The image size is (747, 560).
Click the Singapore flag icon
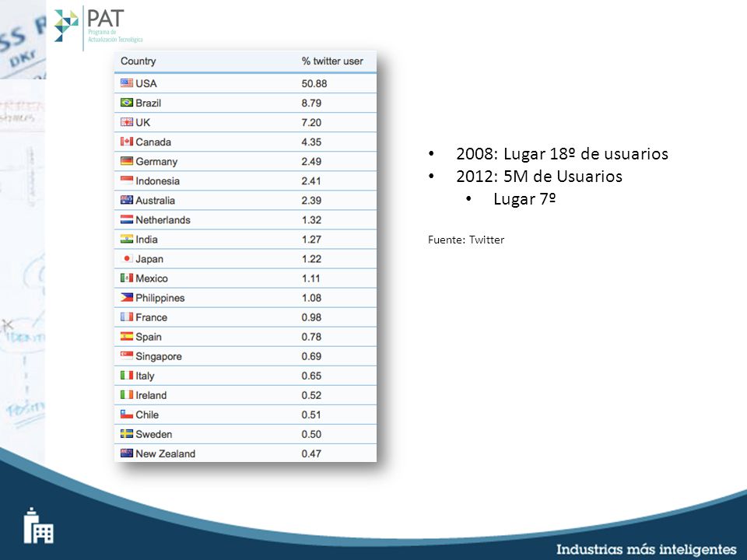(127, 355)
